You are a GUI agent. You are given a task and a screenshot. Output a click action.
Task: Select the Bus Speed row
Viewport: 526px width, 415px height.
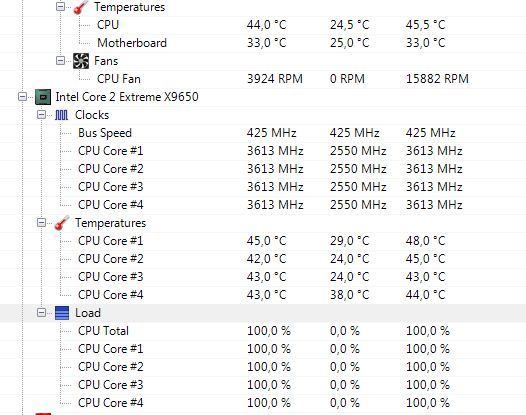pyautogui.click(x=263, y=133)
